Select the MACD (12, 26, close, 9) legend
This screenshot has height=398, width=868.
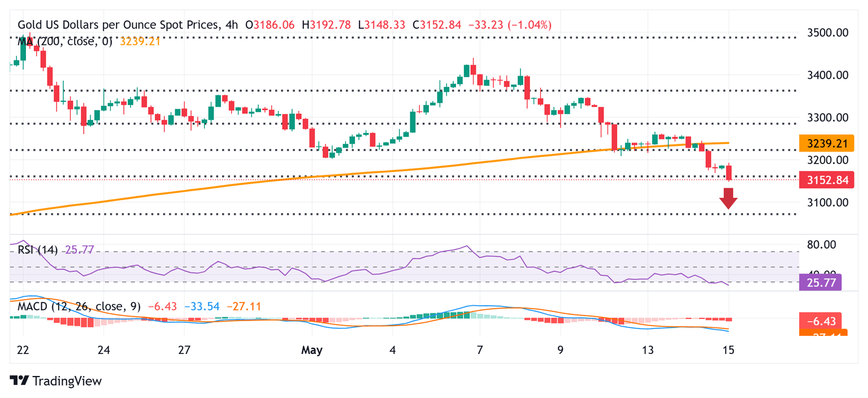[x=77, y=306]
